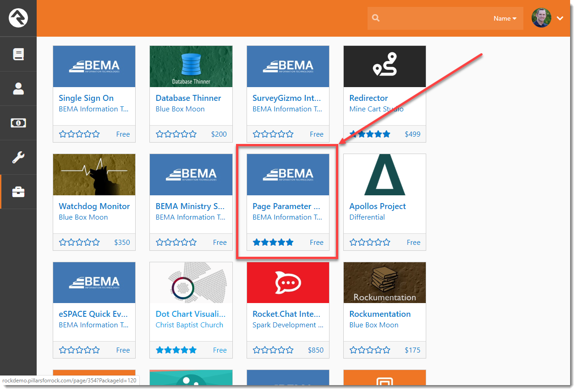The width and height of the screenshot is (577, 392).
Task: Click the Page Parameter five-star rating
Action: (x=273, y=243)
